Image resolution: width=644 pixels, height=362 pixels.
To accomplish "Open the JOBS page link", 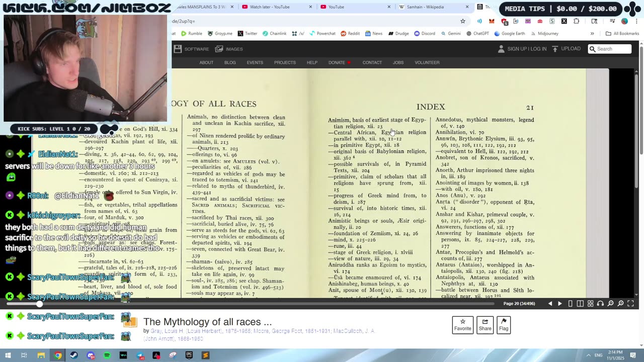I will 398,62.
